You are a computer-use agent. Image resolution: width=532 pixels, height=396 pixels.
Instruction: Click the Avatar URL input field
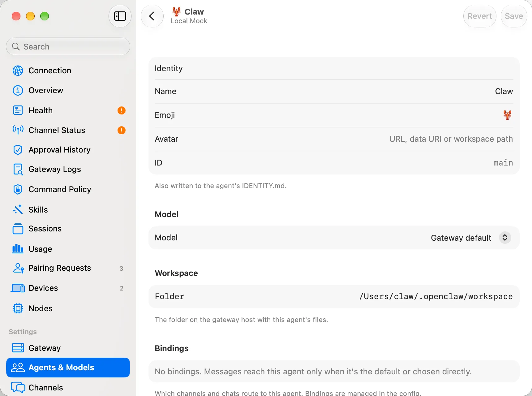click(451, 139)
